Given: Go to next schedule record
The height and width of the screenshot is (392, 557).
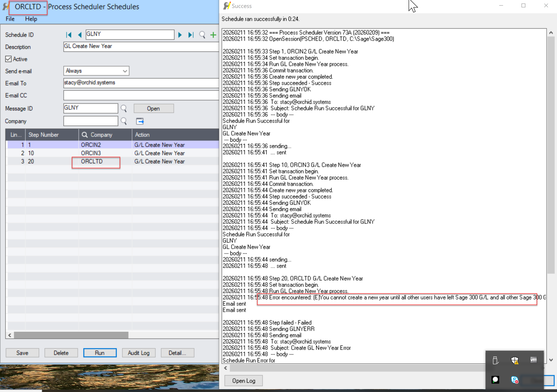Looking at the screenshot, I should 180,35.
